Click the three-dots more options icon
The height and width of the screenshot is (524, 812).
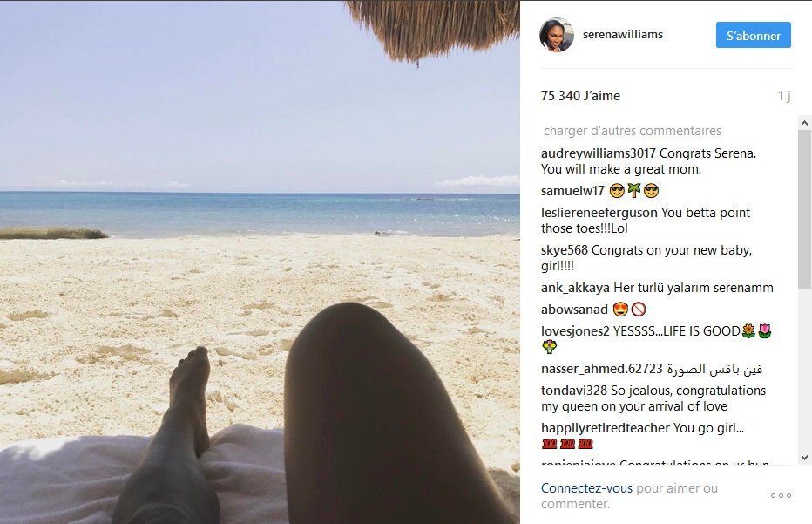click(781, 495)
